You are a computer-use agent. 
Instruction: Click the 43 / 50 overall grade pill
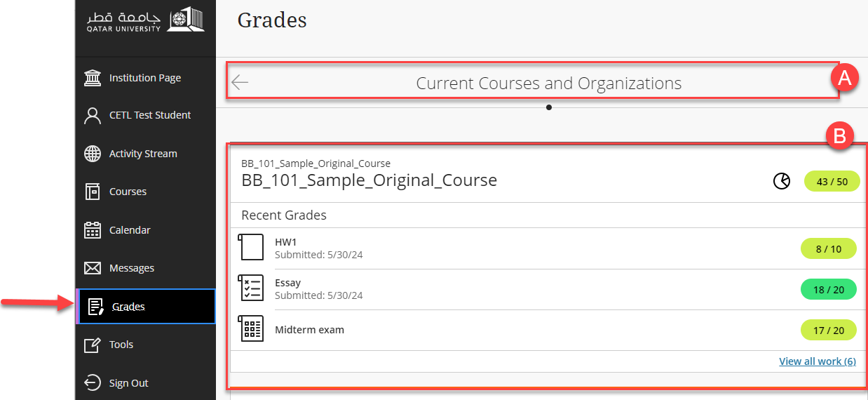click(832, 181)
